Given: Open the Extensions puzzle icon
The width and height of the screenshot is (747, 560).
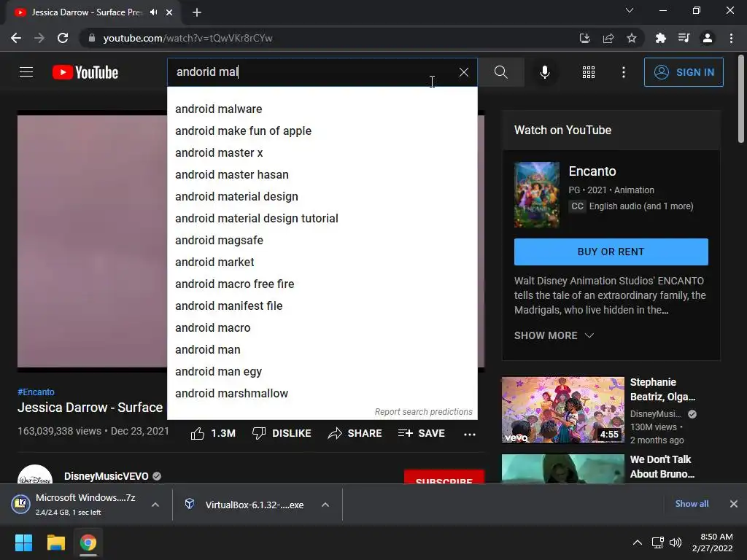Looking at the screenshot, I should [660, 38].
